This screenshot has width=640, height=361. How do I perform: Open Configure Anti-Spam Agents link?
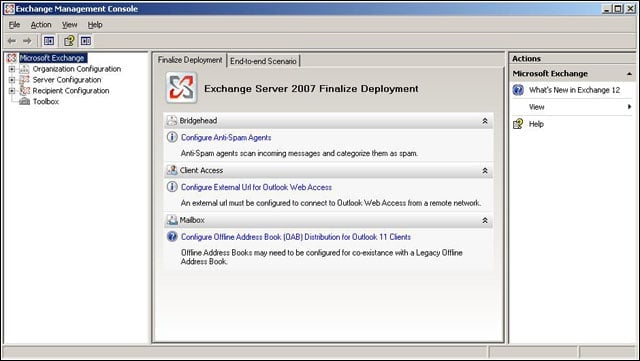(226, 138)
